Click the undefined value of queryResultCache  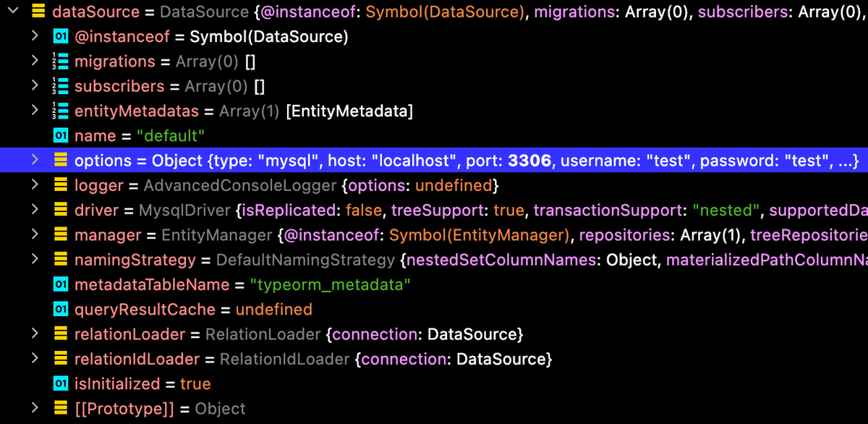pos(274,309)
